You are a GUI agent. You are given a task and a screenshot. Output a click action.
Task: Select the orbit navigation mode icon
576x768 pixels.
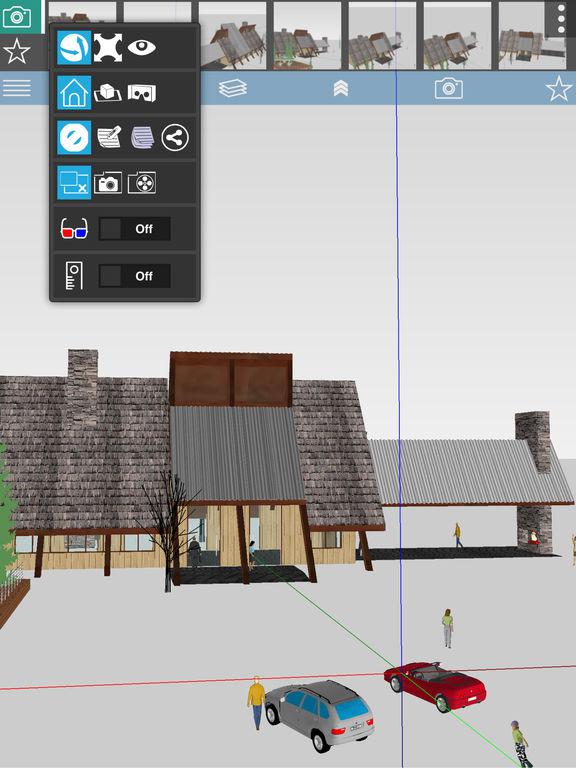tap(74, 48)
